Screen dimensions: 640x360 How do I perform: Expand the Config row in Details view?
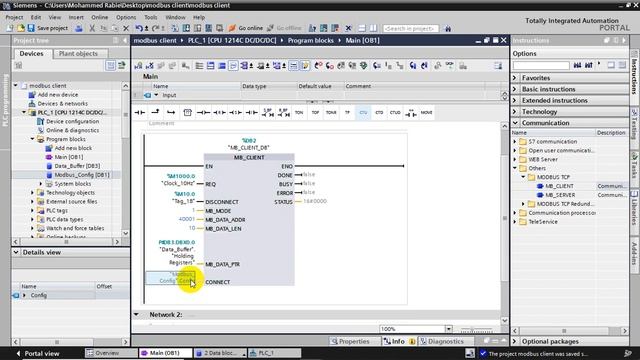[x=24, y=295]
